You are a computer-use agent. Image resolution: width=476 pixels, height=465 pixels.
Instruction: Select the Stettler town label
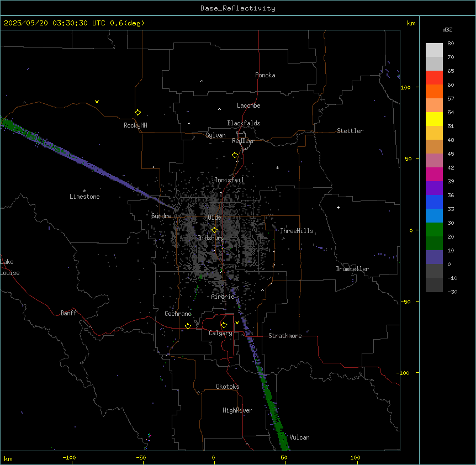coord(350,131)
